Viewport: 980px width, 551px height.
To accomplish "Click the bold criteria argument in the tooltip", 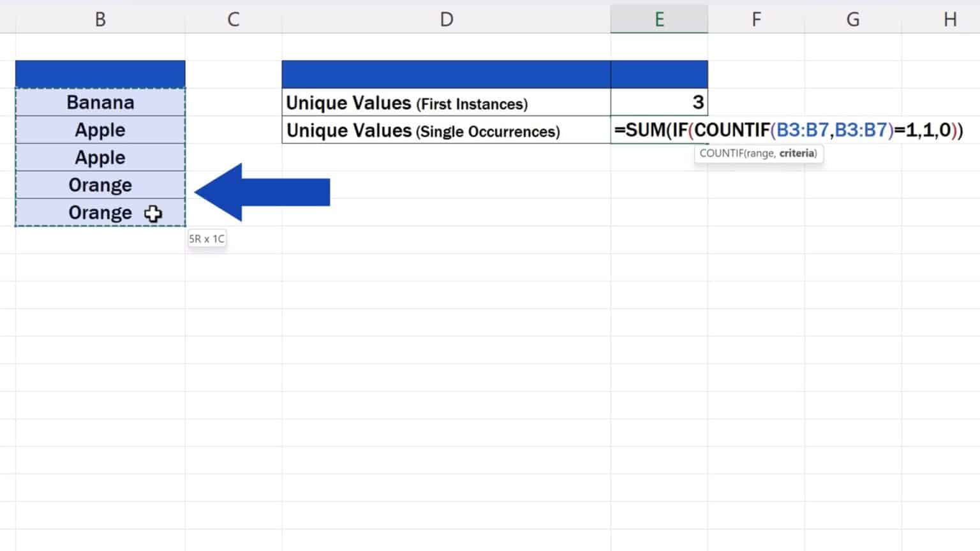I will pos(797,153).
